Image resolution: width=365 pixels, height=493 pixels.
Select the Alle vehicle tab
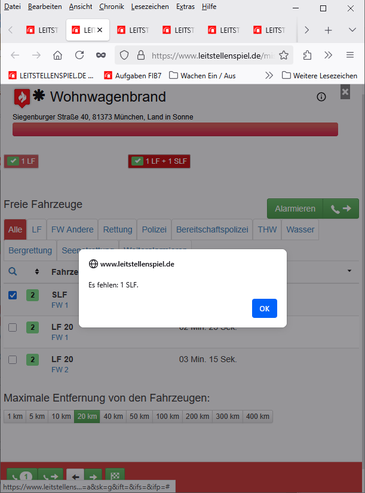15,230
